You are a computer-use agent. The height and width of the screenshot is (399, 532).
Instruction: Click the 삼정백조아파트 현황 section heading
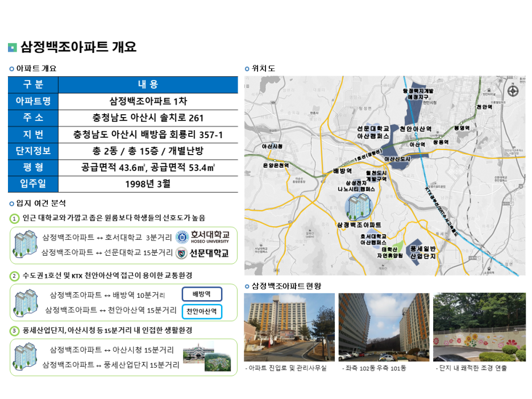(286, 286)
